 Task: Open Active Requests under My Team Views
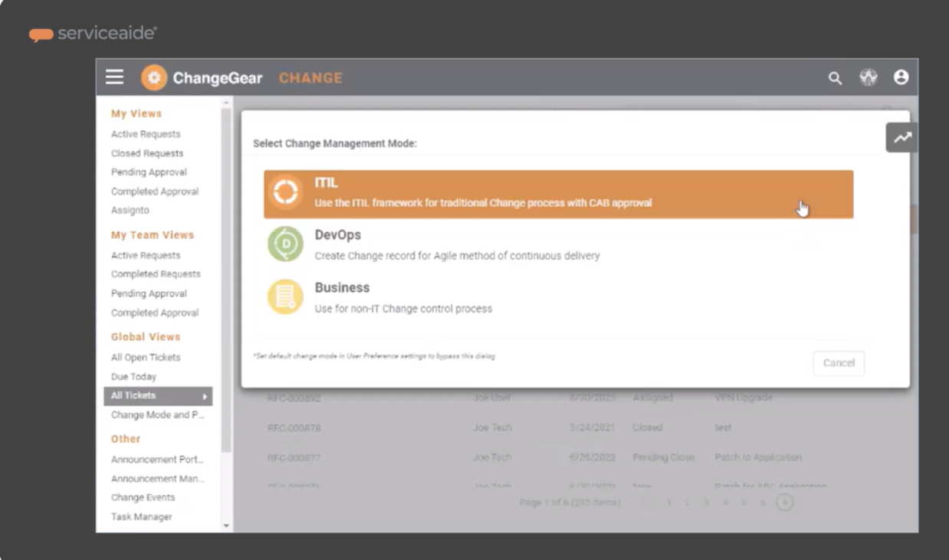pyautogui.click(x=146, y=255)
